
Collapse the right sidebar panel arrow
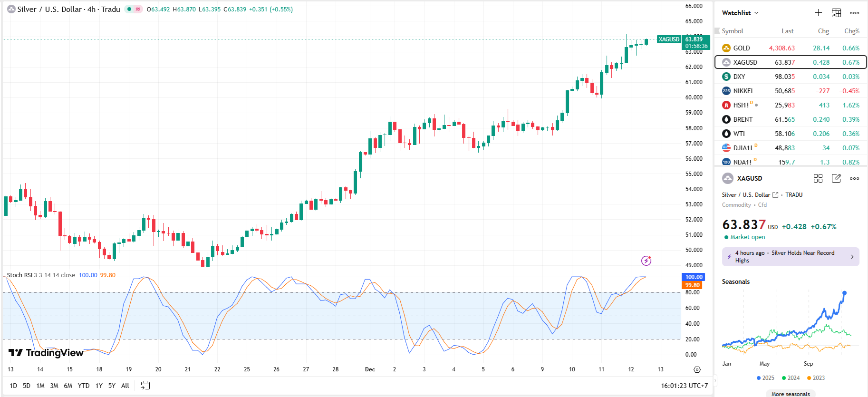pos(714,380)
